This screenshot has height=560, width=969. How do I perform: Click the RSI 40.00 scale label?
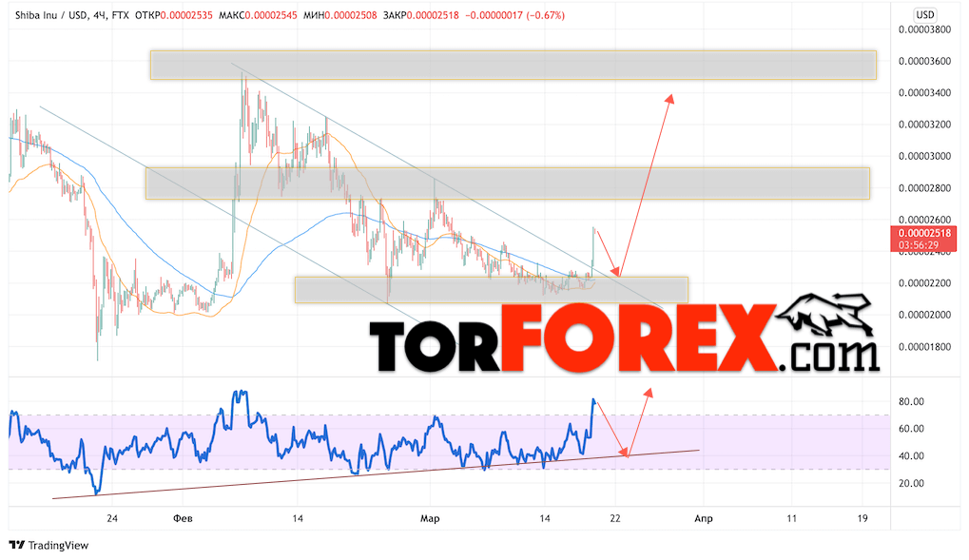911,456
